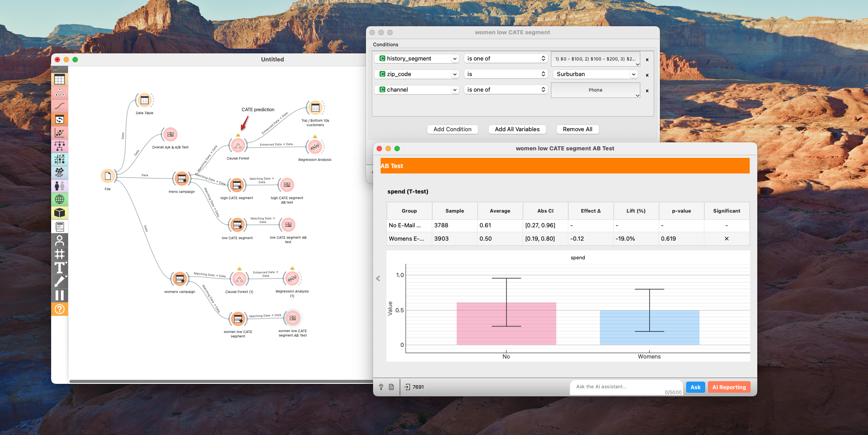Remove the history_segment condition row
This screenshot has width=868, height=435.
pos(647,60)
